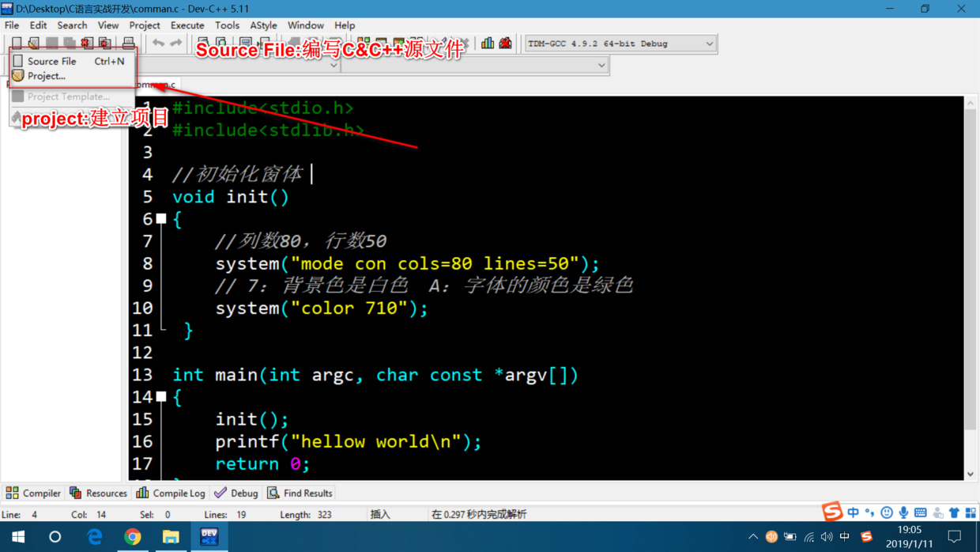Open Sogou skin shirt icon
This screenshot has height=552, width=980.
coord(954,512)
